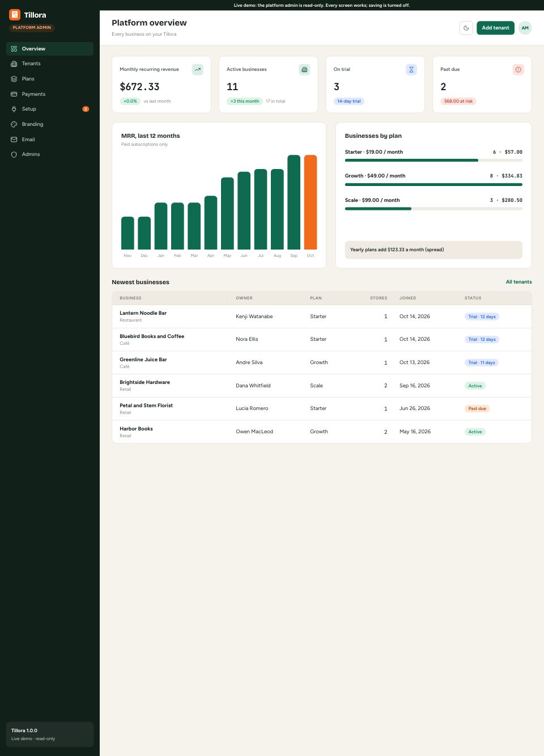
Task: Click the Past due status badge
Action: 477,408
